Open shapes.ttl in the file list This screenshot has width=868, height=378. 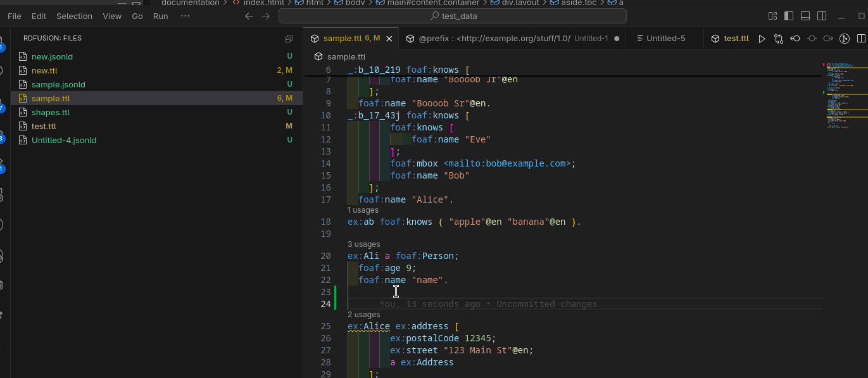pos(51,113)
